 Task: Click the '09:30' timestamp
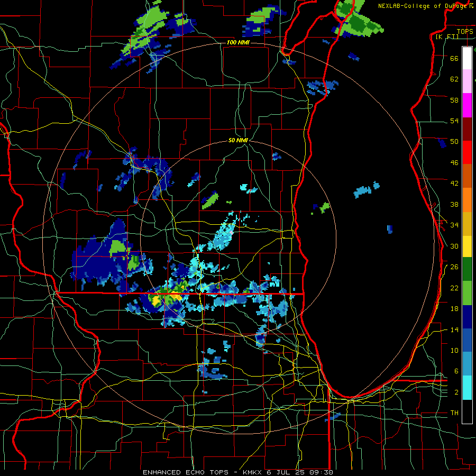point(322,472)
